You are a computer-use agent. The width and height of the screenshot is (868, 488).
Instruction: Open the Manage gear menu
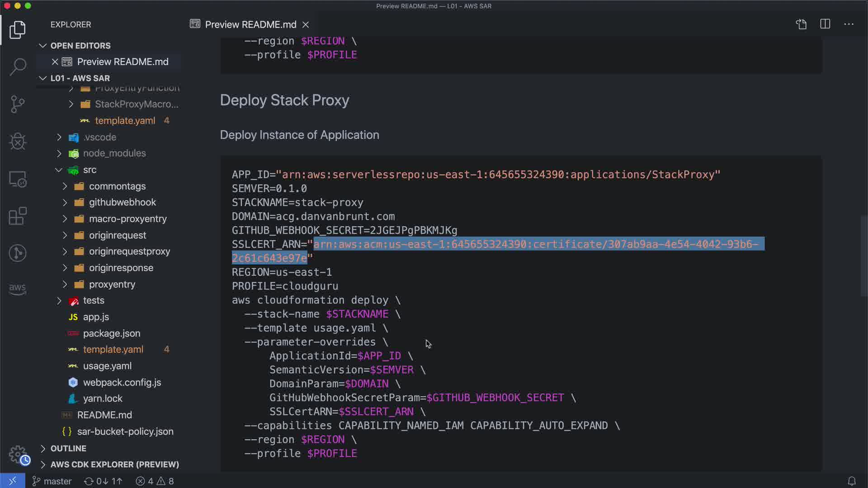point(18,454)
